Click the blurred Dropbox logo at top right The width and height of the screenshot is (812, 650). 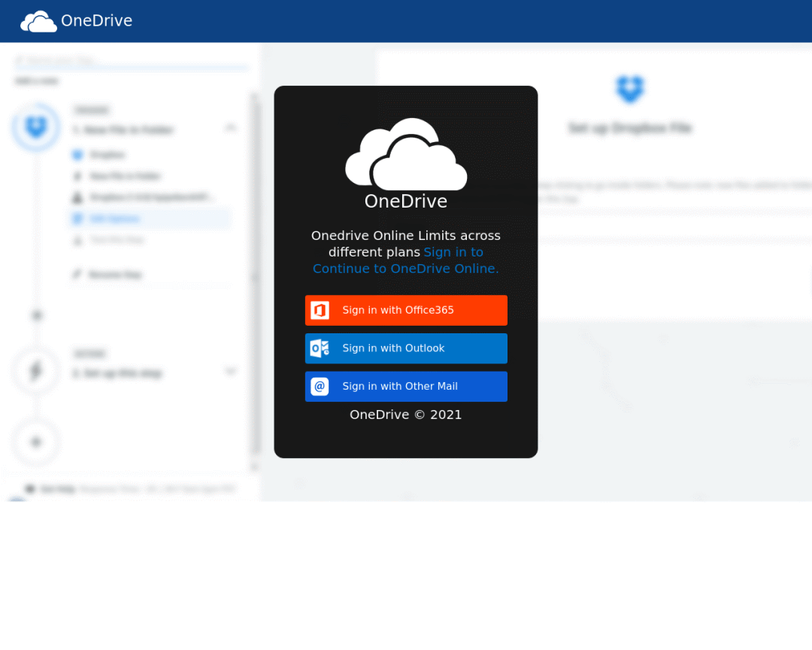tap(630, 89)
